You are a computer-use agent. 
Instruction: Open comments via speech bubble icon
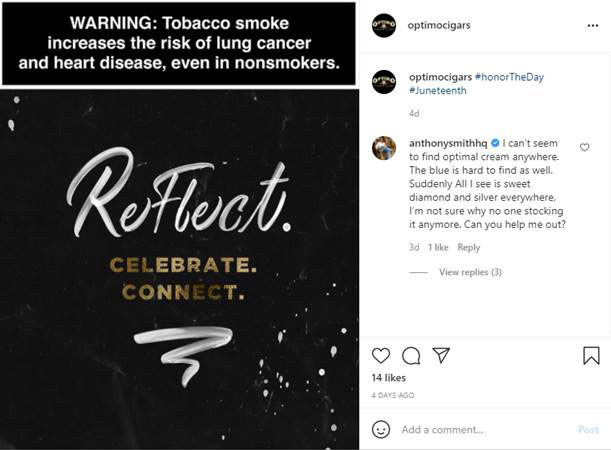411,355
